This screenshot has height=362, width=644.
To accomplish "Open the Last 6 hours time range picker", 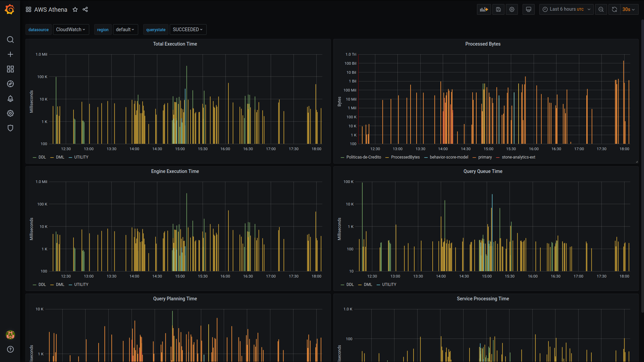I will click(567, 9).
